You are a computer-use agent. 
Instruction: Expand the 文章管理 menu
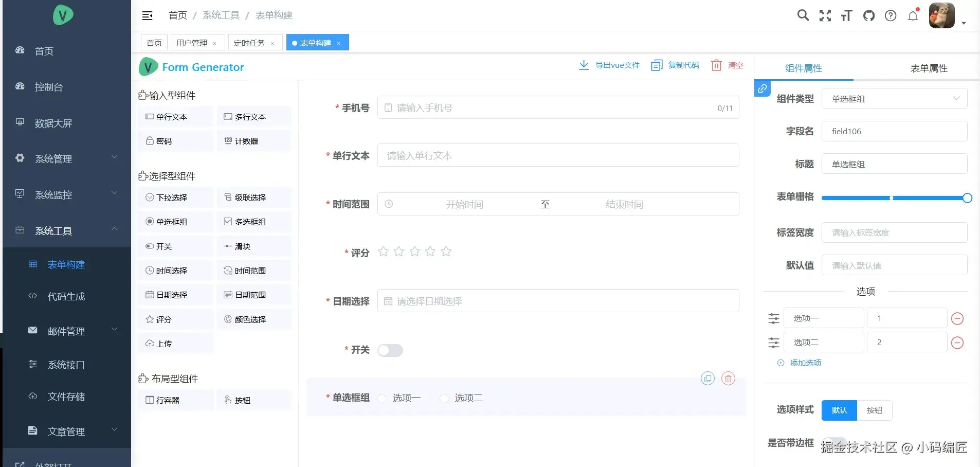[x=67, y=432]
